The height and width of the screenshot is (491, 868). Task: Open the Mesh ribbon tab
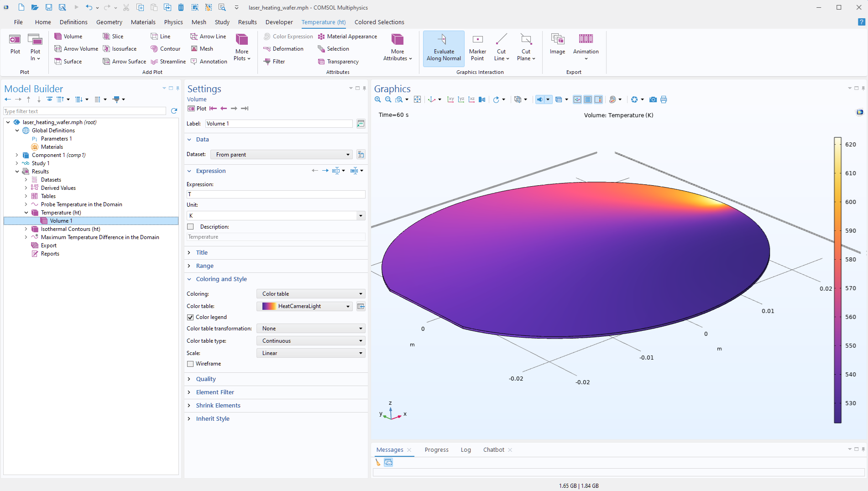[x=199, y=22]
